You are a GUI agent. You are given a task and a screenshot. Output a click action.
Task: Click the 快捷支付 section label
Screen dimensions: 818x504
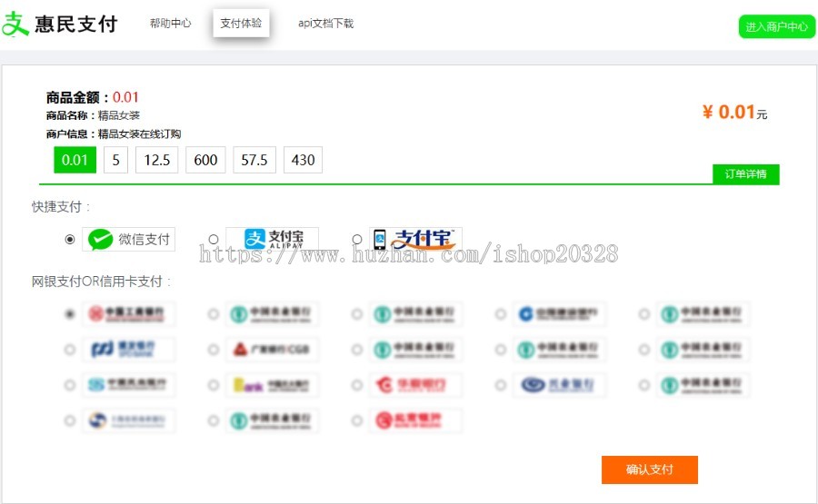click(x=61, y=207)
